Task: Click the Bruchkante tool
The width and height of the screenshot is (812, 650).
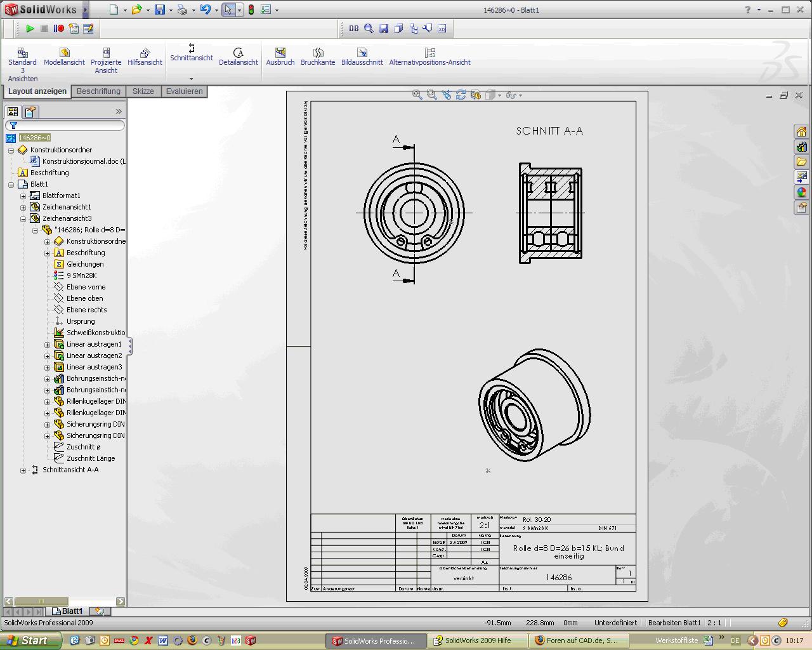Action: pyautogui.click(x=318, y=56)
